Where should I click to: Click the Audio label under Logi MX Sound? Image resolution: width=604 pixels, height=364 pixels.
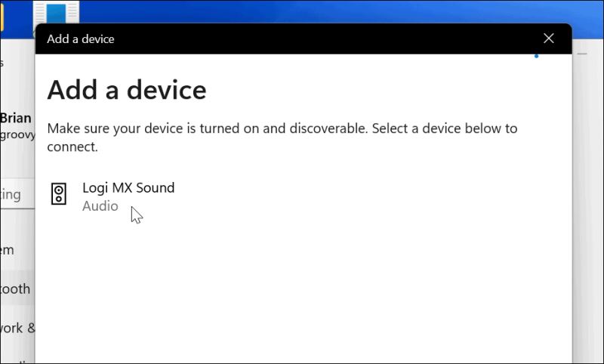point(100,206)
